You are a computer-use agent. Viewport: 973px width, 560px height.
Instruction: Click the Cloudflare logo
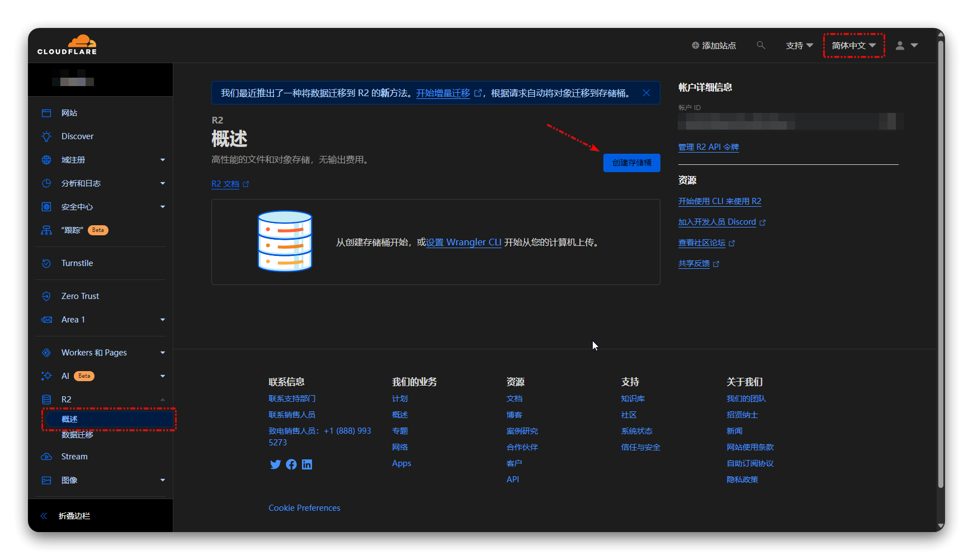tap(67, 45)
